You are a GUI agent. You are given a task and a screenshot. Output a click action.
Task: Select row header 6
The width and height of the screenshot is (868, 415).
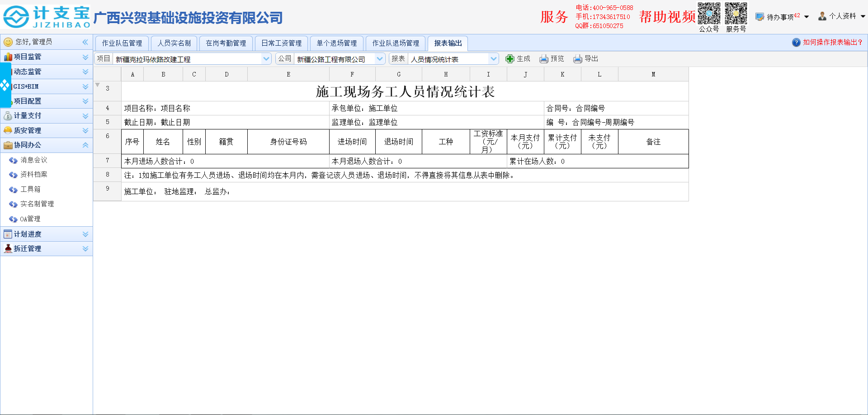(x=108, y=142)
